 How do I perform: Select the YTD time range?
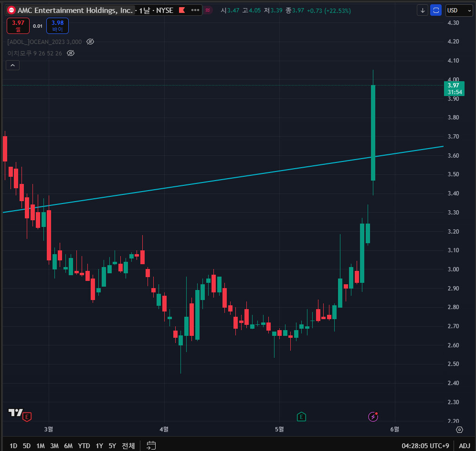84,446
